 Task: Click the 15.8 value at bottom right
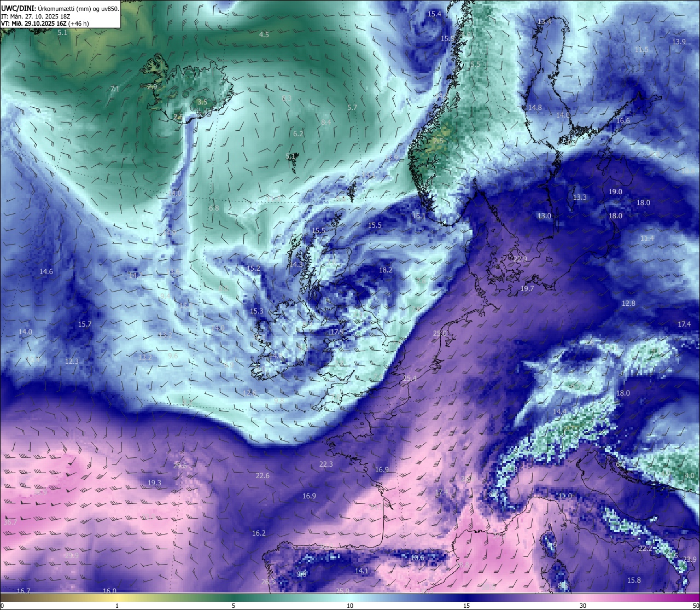point(634,580)
